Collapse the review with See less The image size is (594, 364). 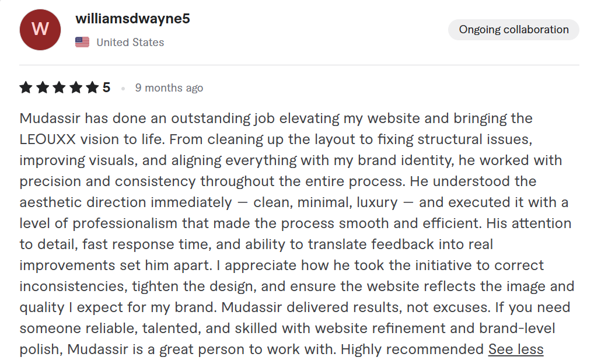[516, 349]
